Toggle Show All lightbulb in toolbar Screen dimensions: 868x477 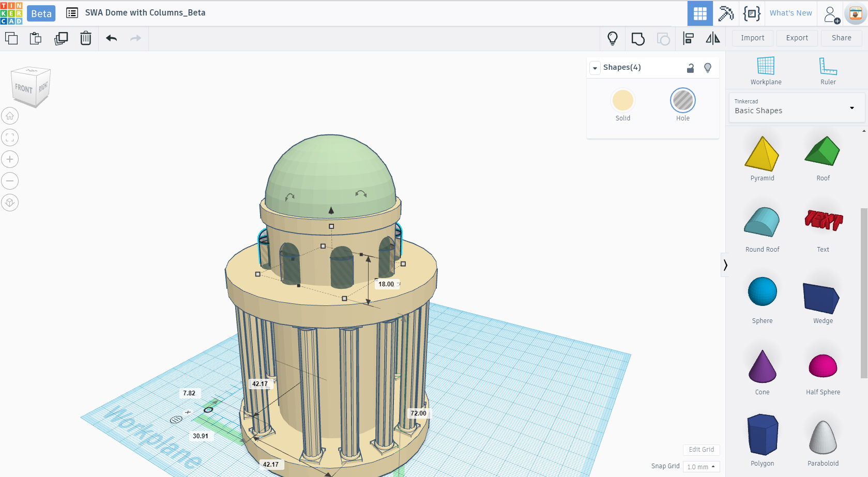coord(613,38)
